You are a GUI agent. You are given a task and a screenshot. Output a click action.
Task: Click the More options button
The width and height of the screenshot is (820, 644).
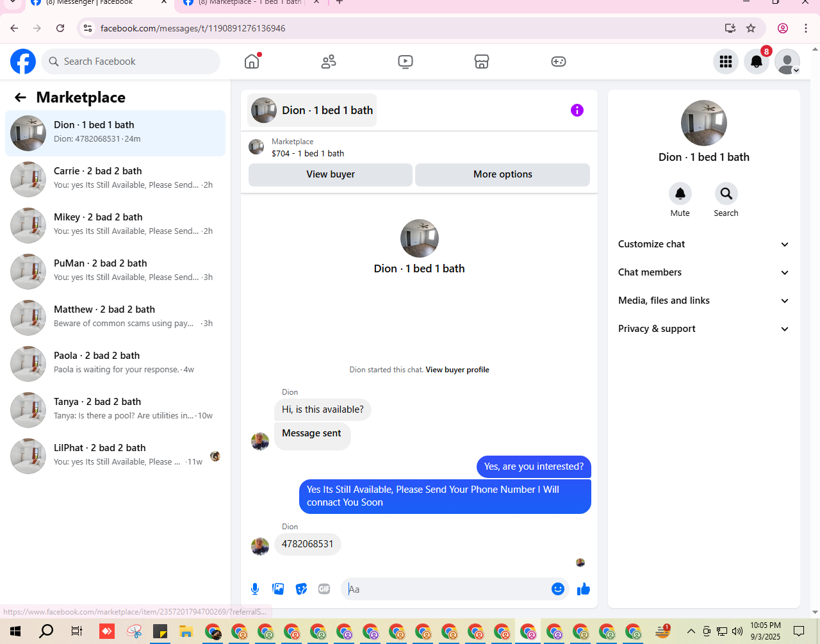pos(503,174)
